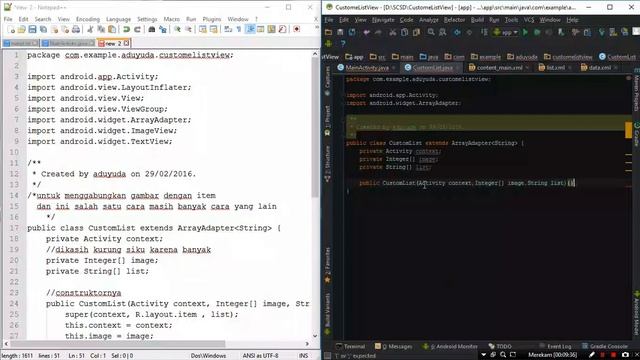Open the Android Studio Open folder icon
This screenshot has height=360, width=640.
pyautogui.click(x=328, y=32)
